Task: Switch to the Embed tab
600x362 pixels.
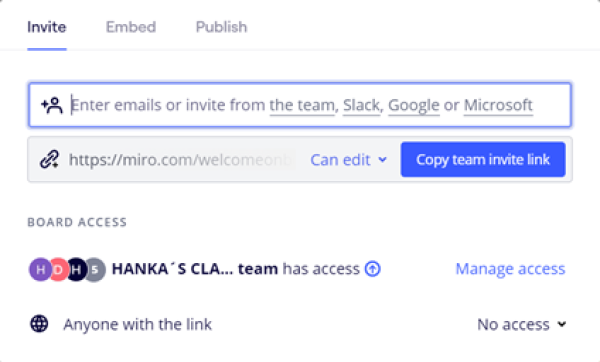Action: point(131,27)
